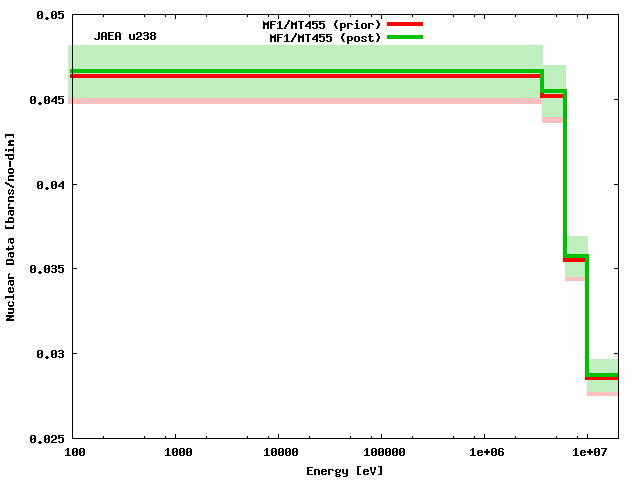Click the 100000 x-axis tick label
The image size is (640, 480).
382,453
